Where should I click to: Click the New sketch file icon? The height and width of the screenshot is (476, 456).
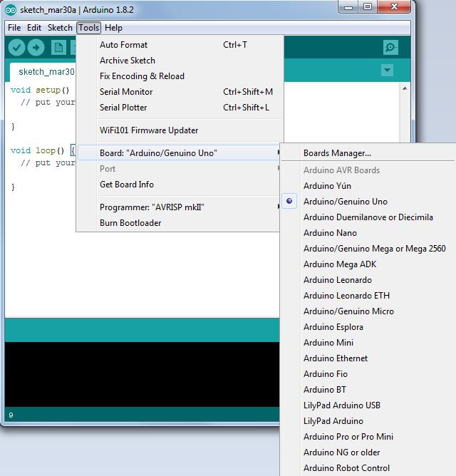[x=58, y=48]
